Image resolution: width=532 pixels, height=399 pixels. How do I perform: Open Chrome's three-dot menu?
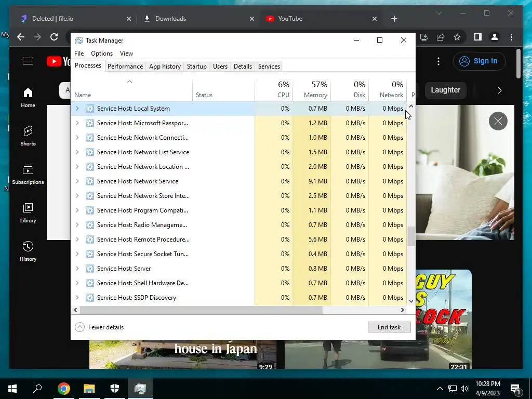511,37
